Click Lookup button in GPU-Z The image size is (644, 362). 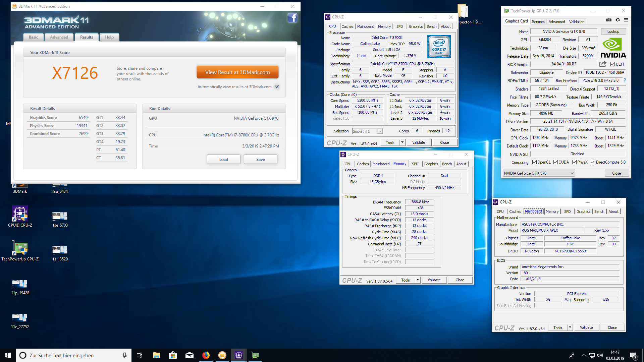pos(613,32)
